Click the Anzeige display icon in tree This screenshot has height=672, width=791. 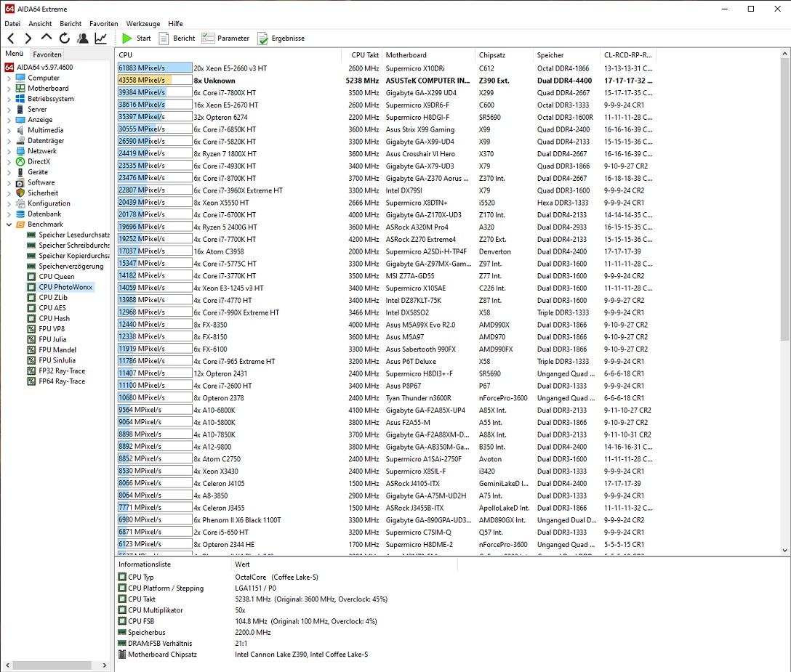point(20,119)
